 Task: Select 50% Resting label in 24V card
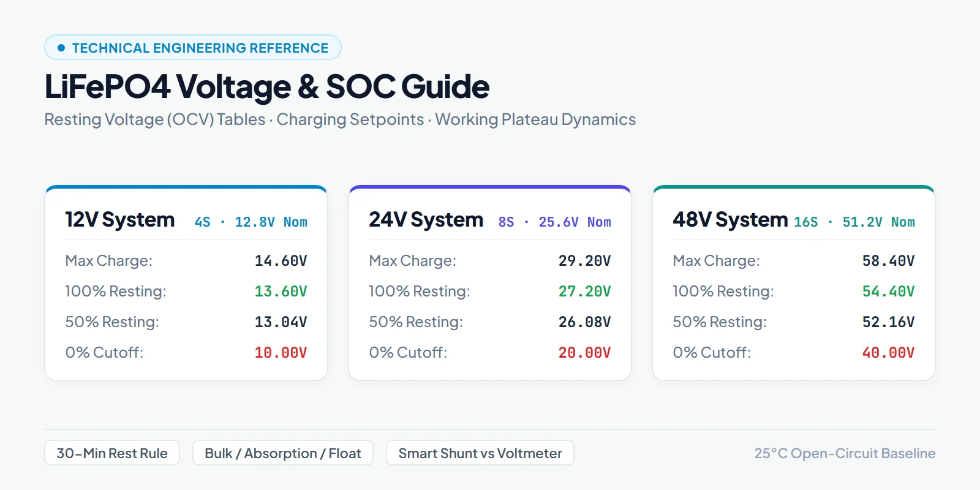(416, 322)
